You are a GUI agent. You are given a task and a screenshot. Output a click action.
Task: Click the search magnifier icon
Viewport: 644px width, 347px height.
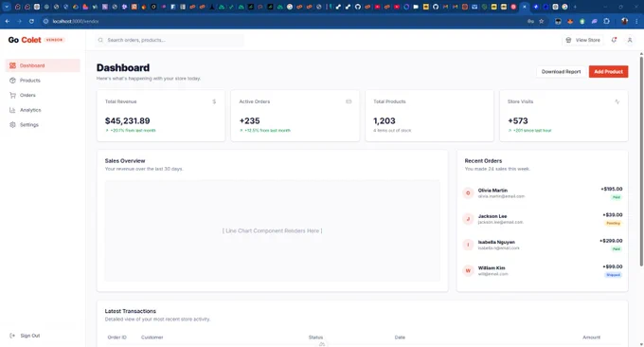[100, 40]
